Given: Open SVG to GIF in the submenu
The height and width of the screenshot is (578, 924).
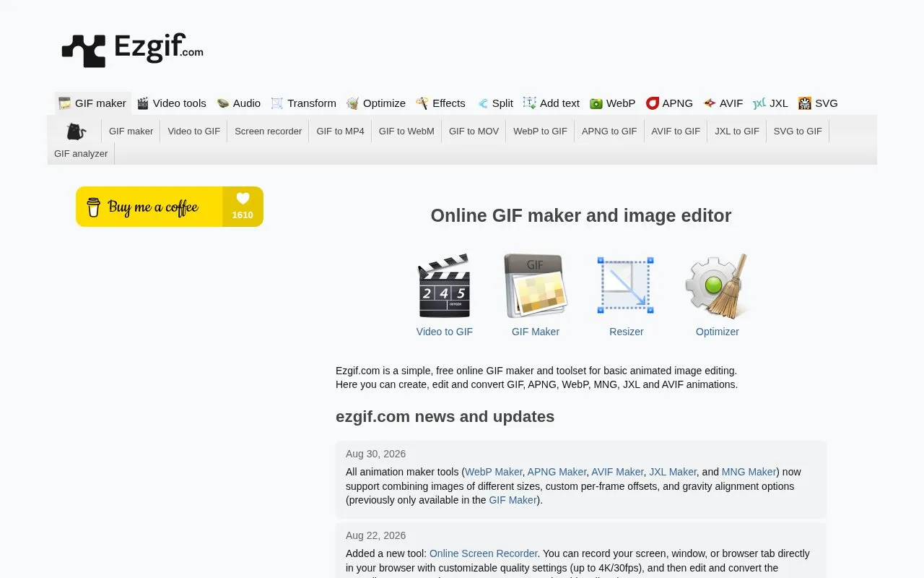Looking at the screenshot, I should coord(798,131).
